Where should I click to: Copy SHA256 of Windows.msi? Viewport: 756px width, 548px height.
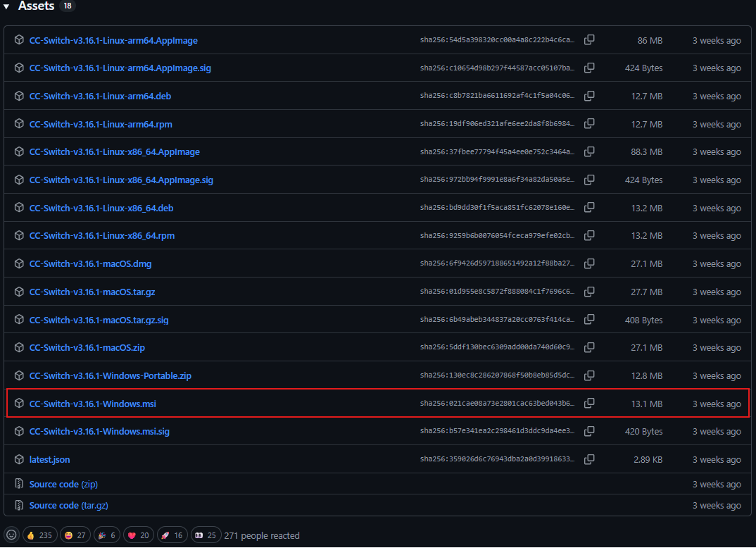pos(589,403)
